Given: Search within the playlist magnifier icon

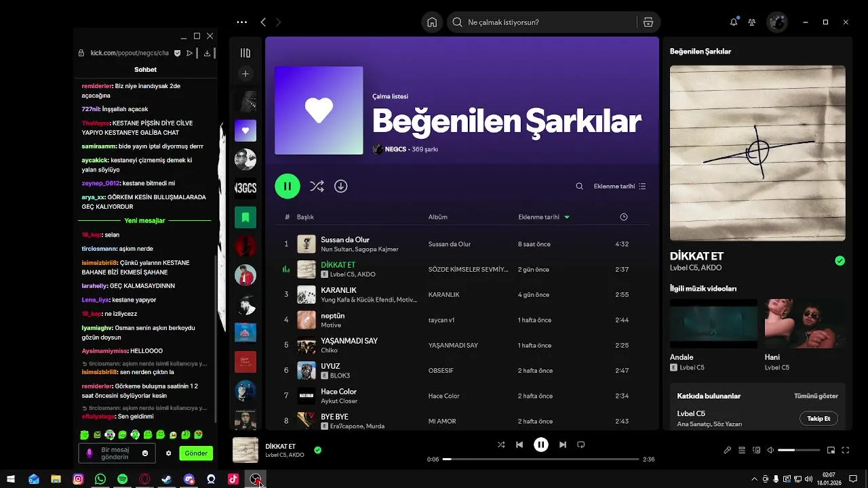Looking at the screenshot, I should [x=579, y=186].
